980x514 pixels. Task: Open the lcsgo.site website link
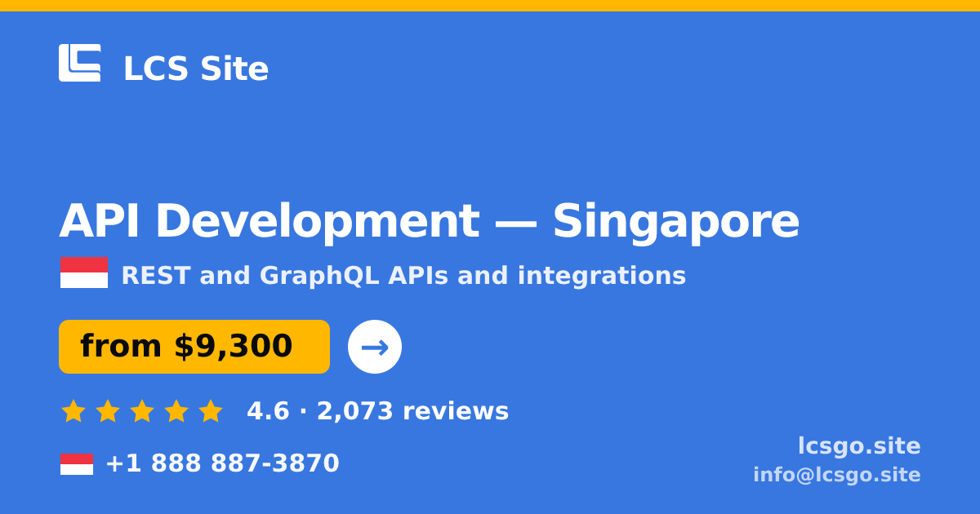(x=859, y=446)
